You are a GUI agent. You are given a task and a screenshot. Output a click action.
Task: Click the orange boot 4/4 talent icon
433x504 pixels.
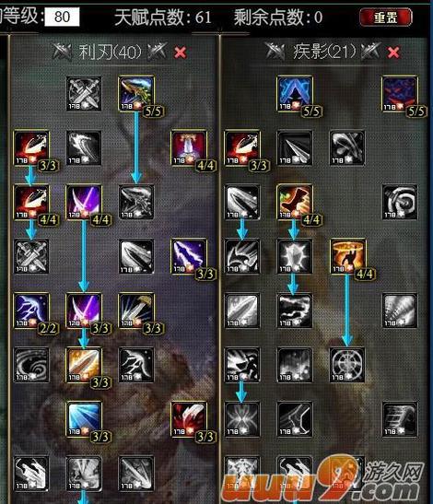[x=295, y=202]
